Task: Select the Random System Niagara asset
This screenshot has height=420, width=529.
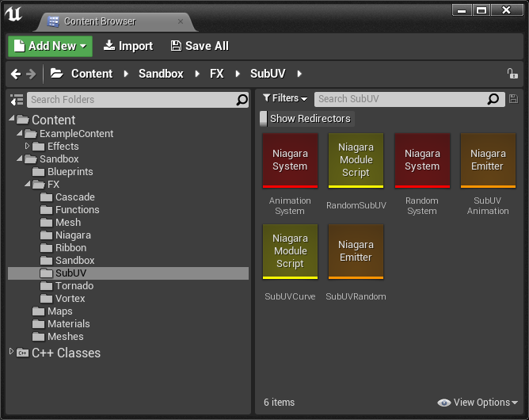Action: point(422,161)
